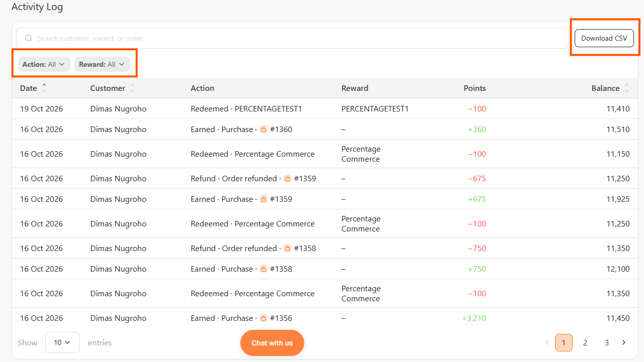The width and height of the screenshot is (644, 362).
Task: Open the Chat with us widget
Action: point(272,343)
